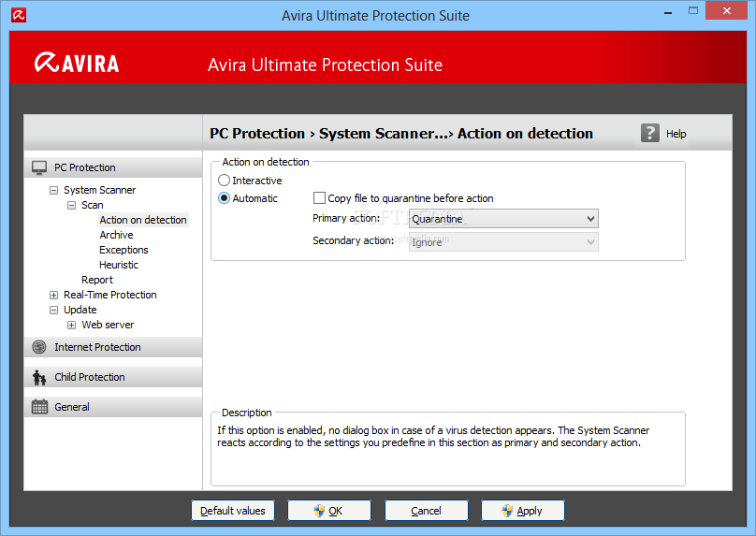
Task: Click the Default values button
Action: [x=233, y=511]
